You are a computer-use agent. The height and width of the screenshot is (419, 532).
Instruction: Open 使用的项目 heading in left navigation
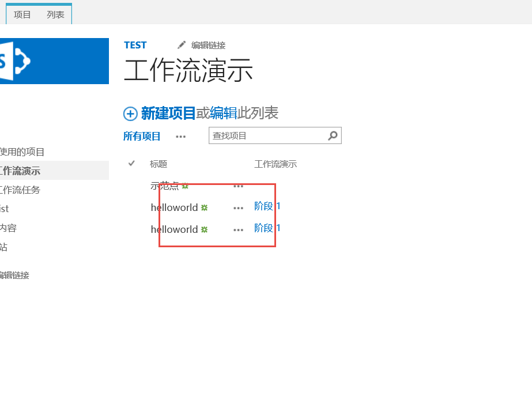(22, 152)
